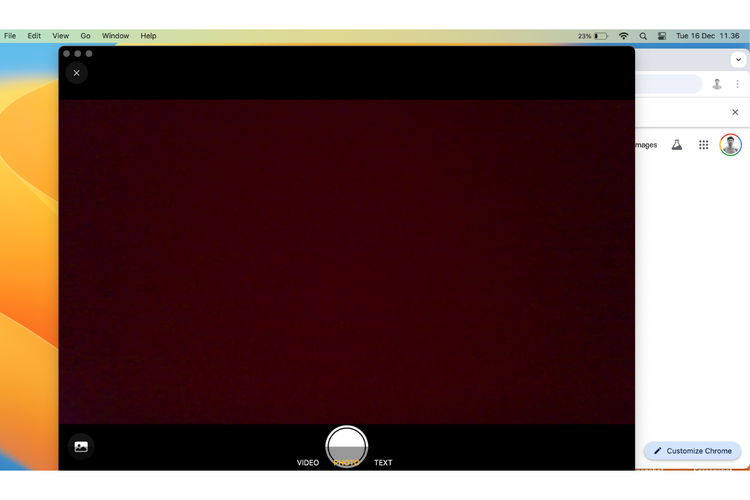
Task: Switch to VIDEO mode
Action: (x=308, y=463)
